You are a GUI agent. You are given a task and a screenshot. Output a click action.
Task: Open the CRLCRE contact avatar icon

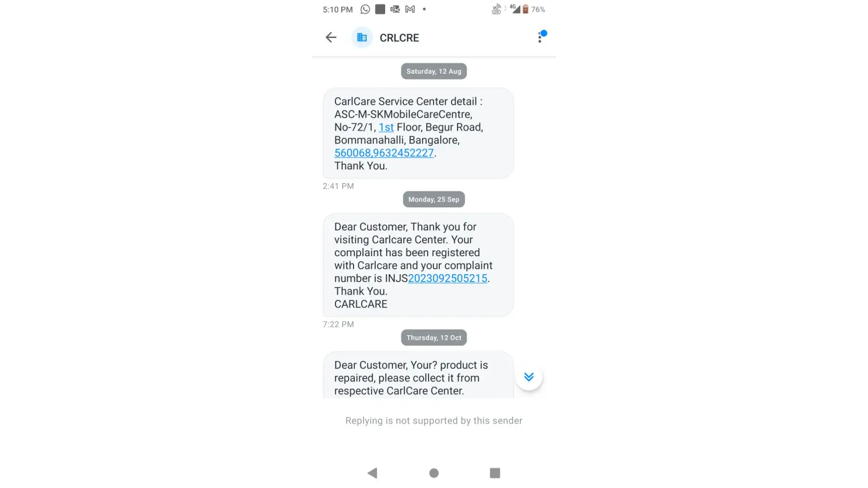pos(362,38)
